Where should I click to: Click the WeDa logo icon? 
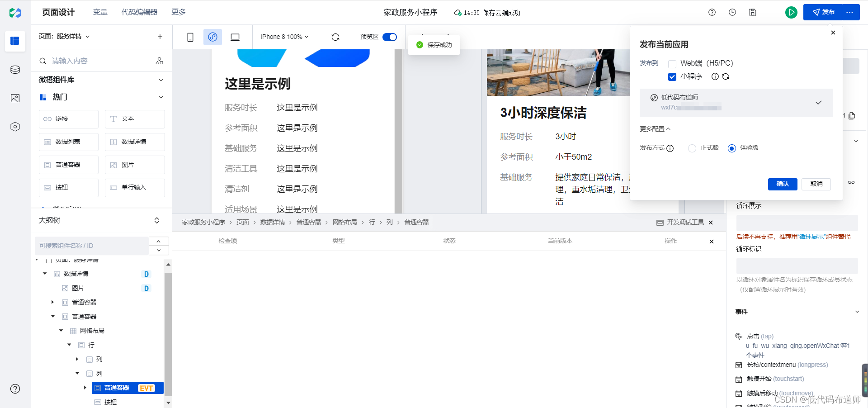tap(15, 13)
